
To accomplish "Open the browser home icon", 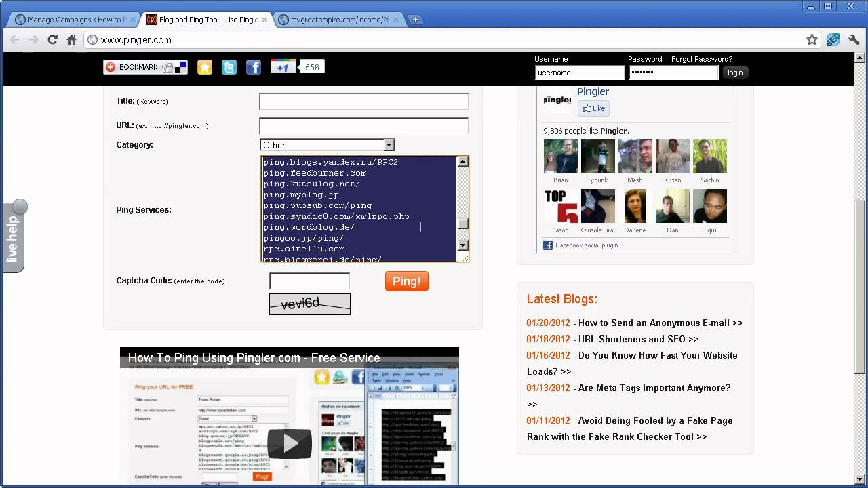I will [x=71, y=40].
